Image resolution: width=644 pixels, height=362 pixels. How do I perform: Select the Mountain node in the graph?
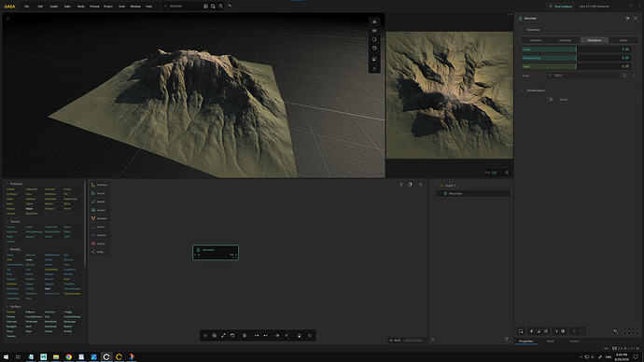pyautogui.click(x=216, y=252)
